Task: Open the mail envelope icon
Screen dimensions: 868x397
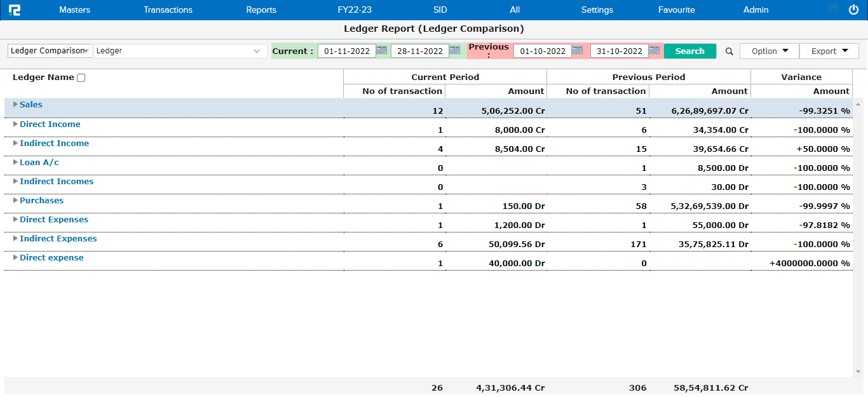Action: 834,9
